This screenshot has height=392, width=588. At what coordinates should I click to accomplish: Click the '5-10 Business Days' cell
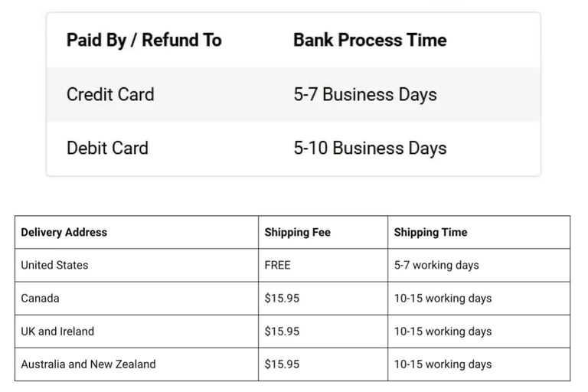(370, 148)
